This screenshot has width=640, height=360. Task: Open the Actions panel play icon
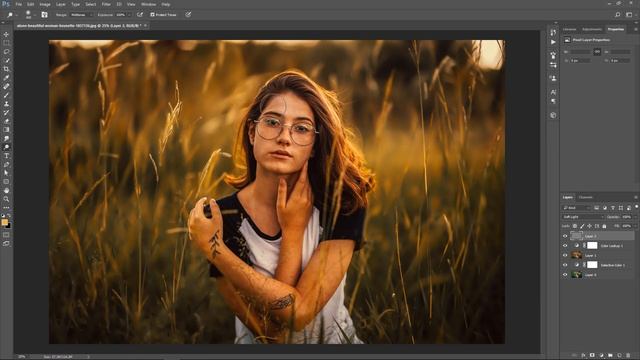coord(553,42)
